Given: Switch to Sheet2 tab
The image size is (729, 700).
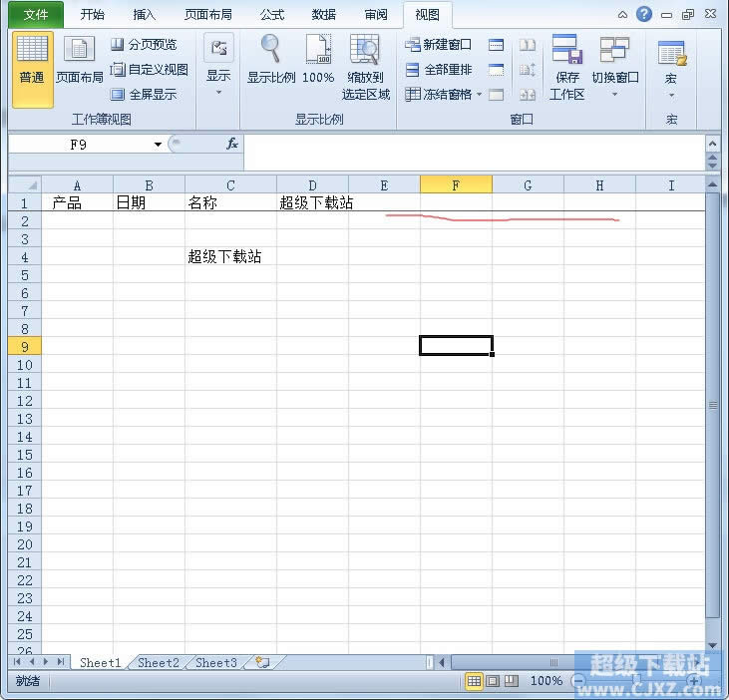Looking at the screenshot, I should point(159,662).
